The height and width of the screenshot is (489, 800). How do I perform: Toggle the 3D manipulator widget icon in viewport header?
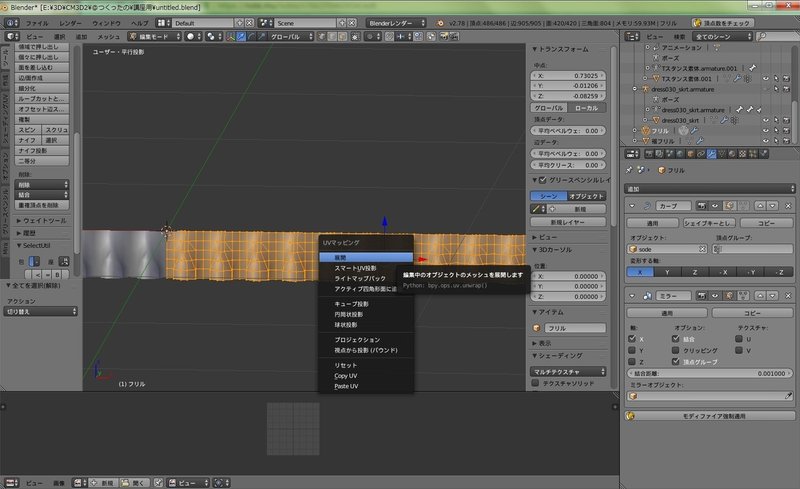pos(230,36)
